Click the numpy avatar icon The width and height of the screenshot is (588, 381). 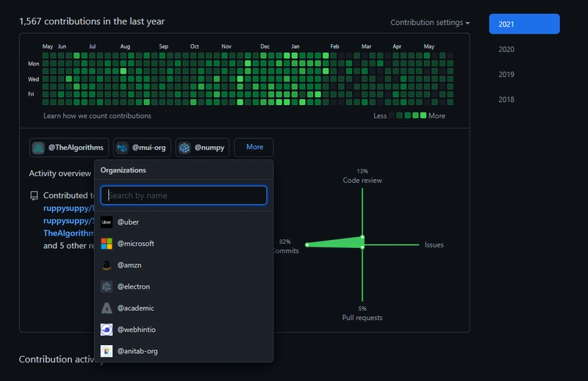point(184,148)
